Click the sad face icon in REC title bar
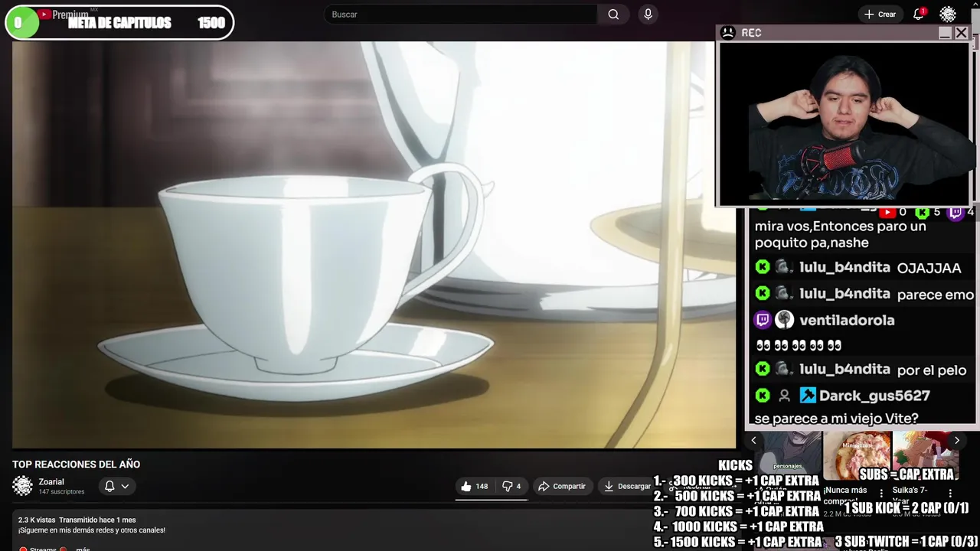 [x=728, y=32]
